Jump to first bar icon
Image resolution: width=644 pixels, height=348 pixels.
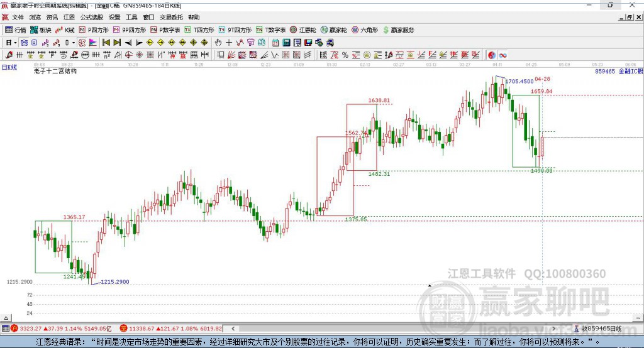106,43
